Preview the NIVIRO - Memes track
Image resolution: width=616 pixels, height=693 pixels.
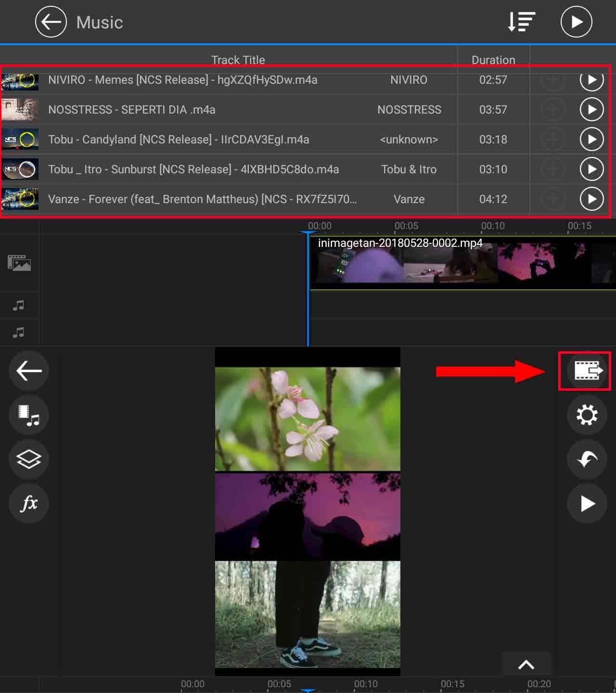click(x=591, y=80)
